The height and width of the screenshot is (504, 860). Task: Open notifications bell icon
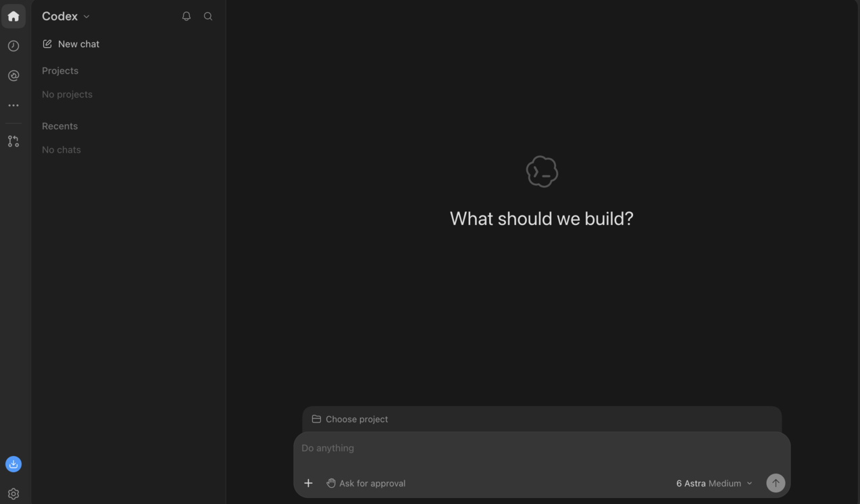tap(186, 16)
